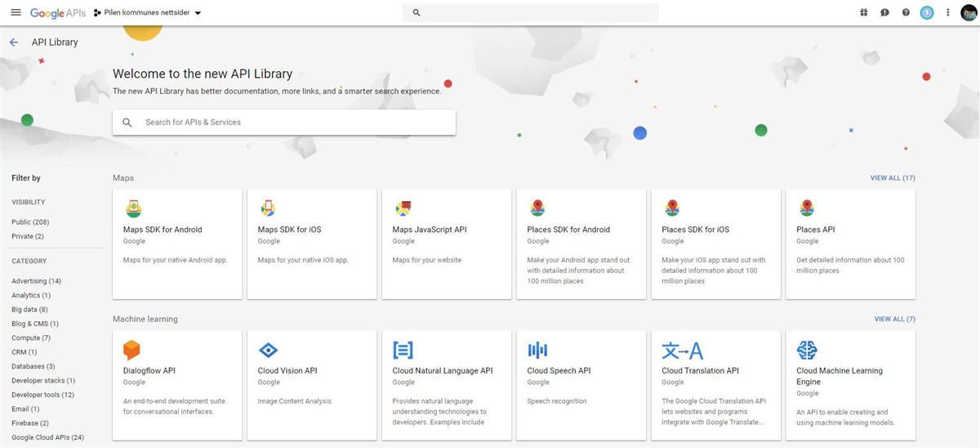The height and width of the screenshot is (448, 980).
Task: Select the Firebase (2) category filter
Action: click(30, 423)
